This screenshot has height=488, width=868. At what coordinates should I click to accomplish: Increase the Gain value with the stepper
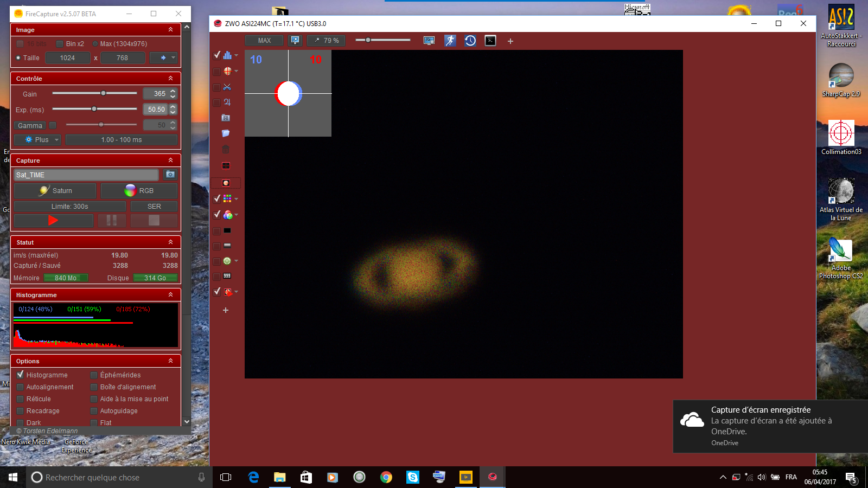[x=173, y=91]
